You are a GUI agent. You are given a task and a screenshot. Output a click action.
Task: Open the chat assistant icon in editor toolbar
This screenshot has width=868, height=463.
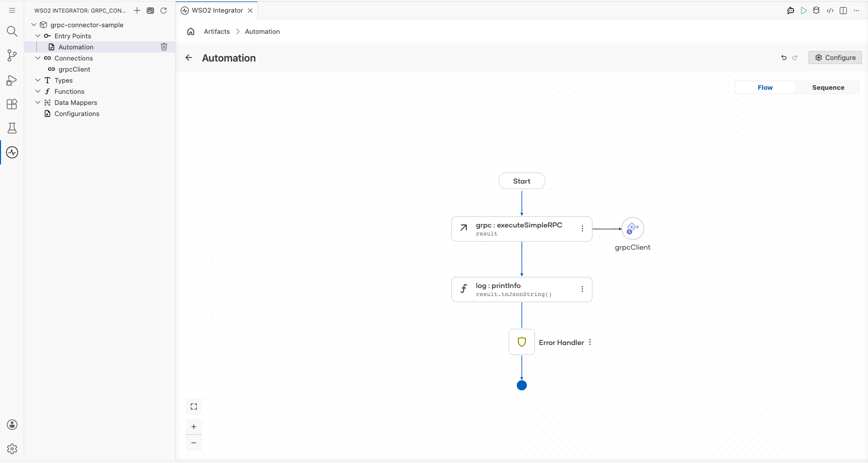791,10
